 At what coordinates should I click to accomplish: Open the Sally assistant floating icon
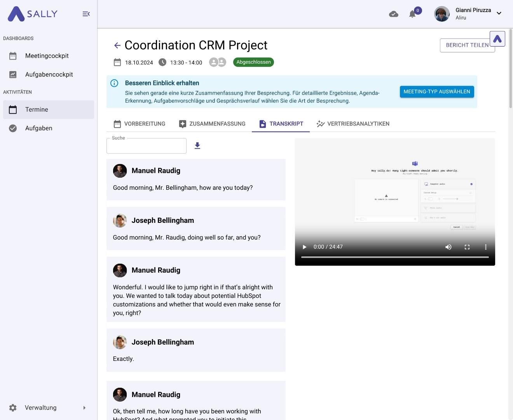point(497,39)
